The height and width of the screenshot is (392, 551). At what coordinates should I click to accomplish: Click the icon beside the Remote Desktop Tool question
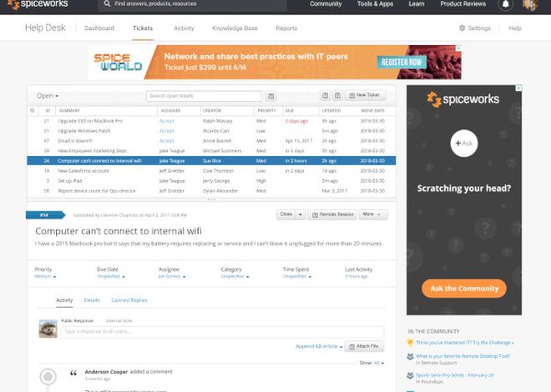[410, 357]
